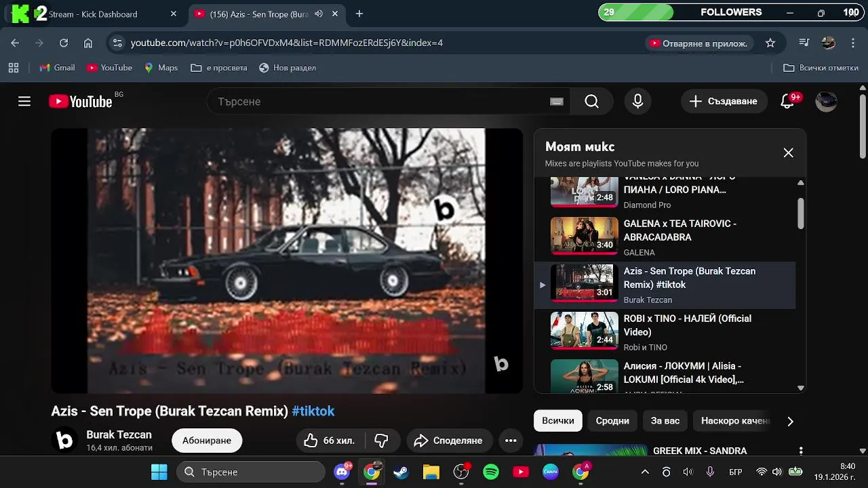
Task: Select the Наскоро качени filter chip
Action: click(736, 421)
